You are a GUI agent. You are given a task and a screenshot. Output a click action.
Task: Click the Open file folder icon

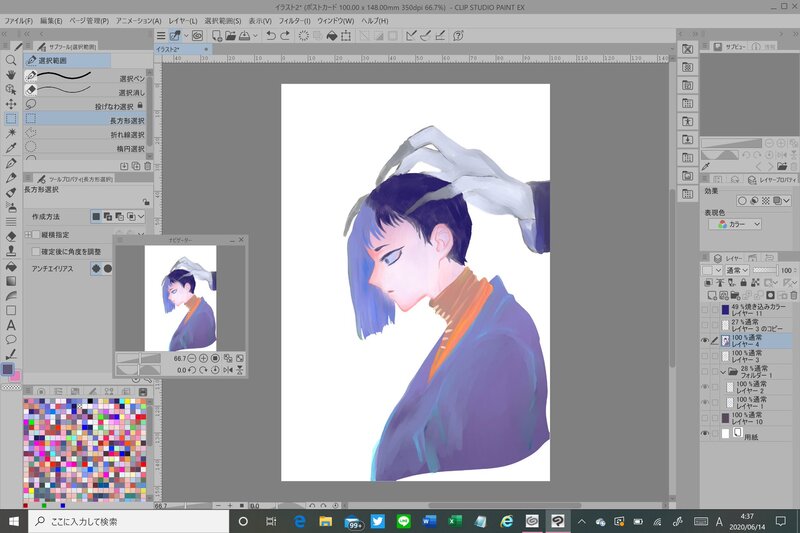click(230, 35)
